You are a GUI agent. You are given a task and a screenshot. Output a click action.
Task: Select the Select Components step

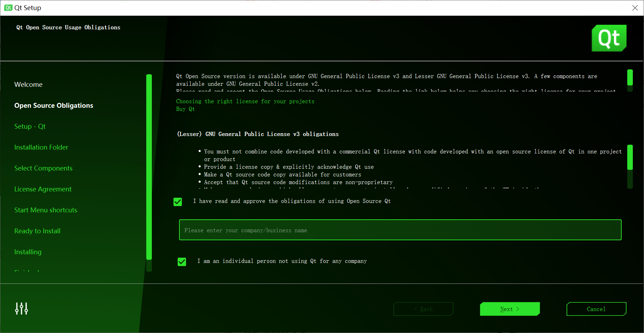point(43,168)
